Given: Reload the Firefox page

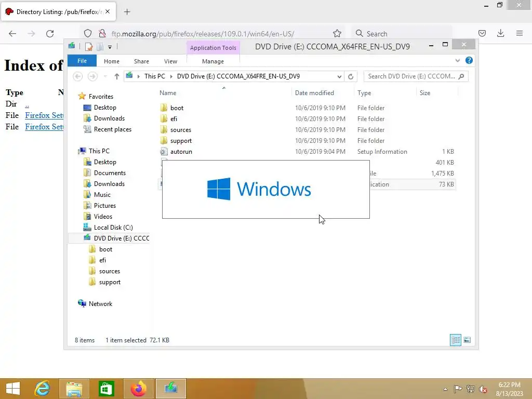Looking at the screenshot, I should pos(50,34).
